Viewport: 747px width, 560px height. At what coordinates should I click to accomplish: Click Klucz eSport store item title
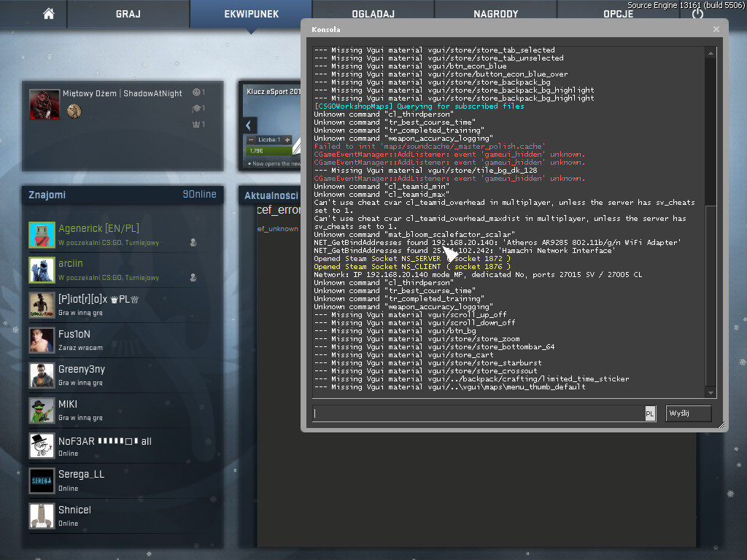click(x=274, y=91)
